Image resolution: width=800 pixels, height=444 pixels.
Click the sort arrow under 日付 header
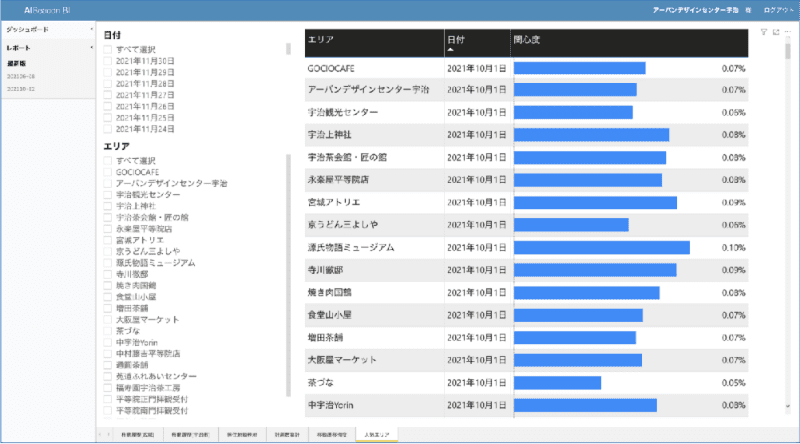tap(450, 48)
